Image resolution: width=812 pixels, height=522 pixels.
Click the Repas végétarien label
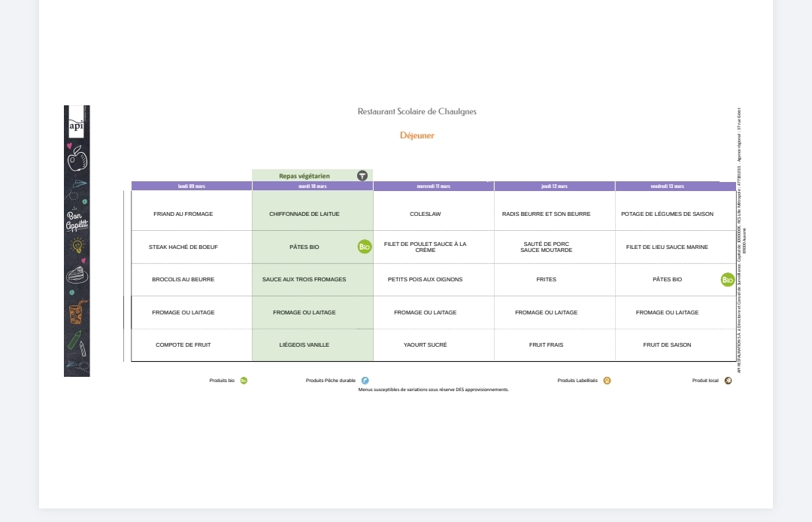point(304,176)
